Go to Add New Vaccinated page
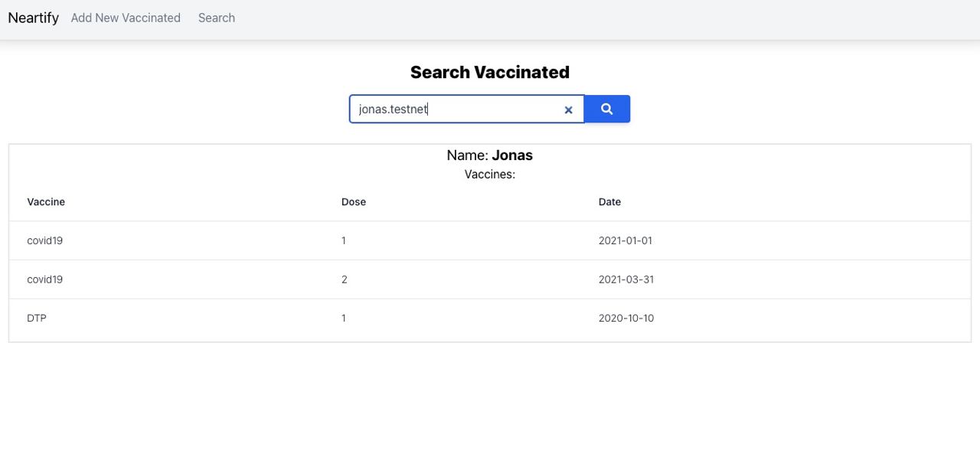 click(126, 18)
